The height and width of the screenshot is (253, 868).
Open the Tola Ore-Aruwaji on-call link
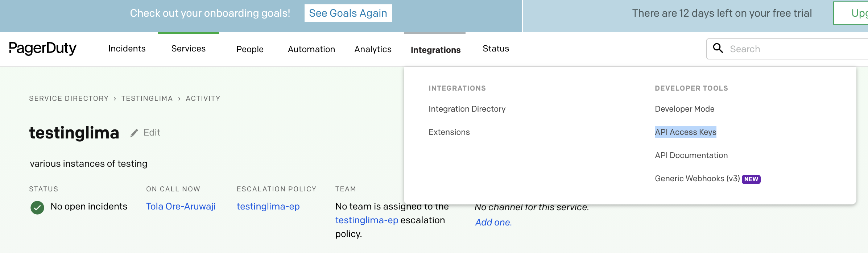[181, 206]
